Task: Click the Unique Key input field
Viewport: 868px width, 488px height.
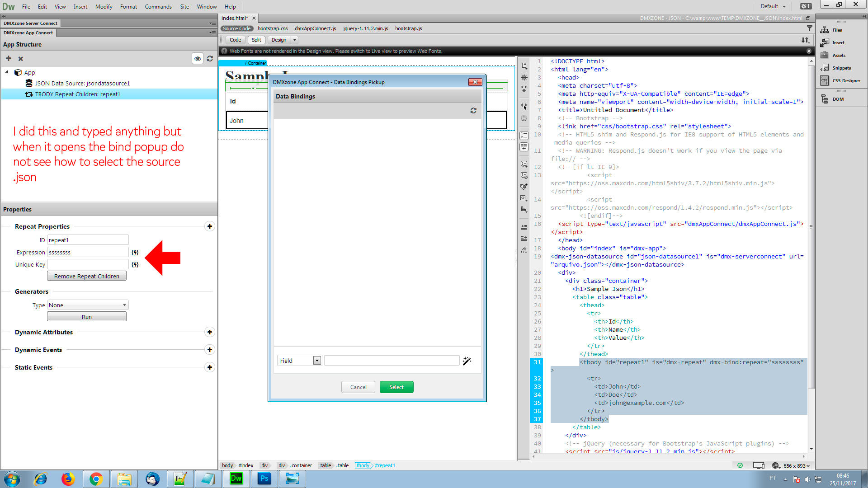Action: click(88, 265)
